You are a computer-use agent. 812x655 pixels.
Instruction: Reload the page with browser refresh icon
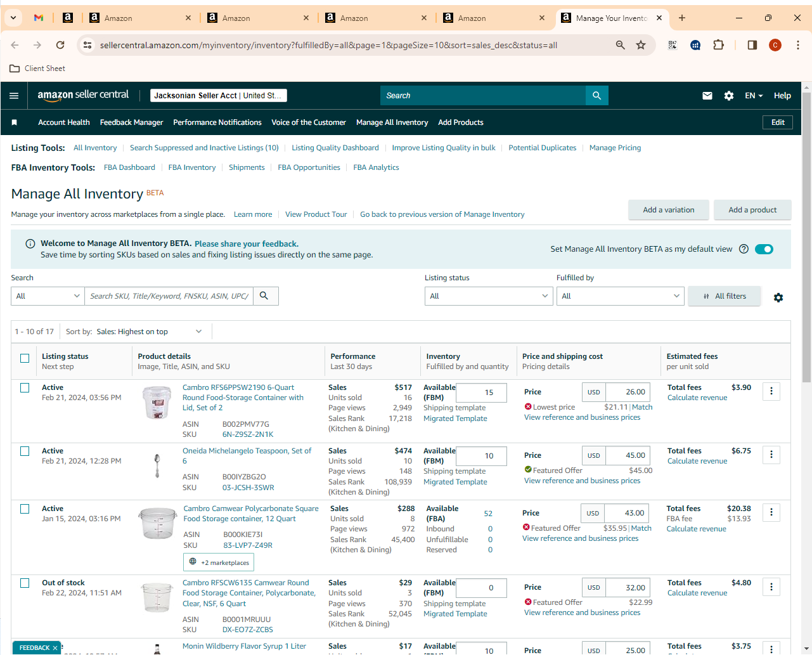pyautogui.click(x=60, y=45)
